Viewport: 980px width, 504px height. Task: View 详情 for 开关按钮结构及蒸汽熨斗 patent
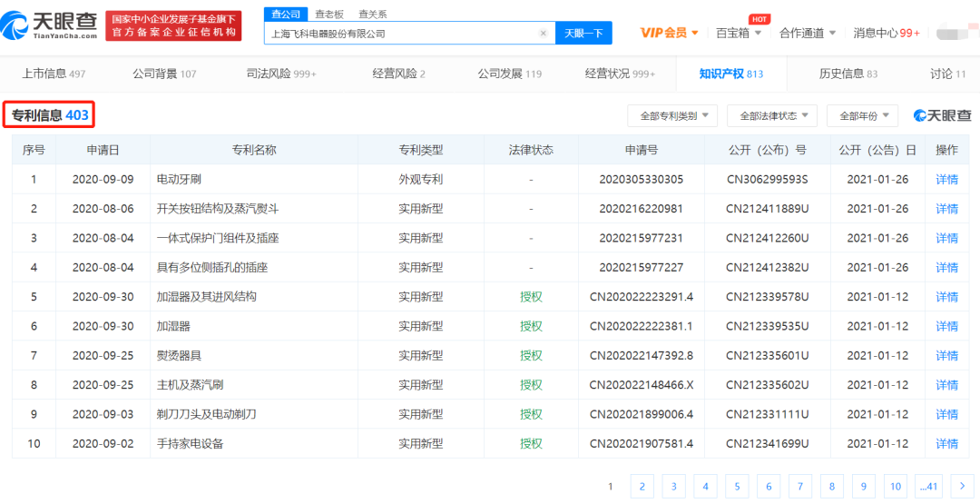[x=946, y=209]
